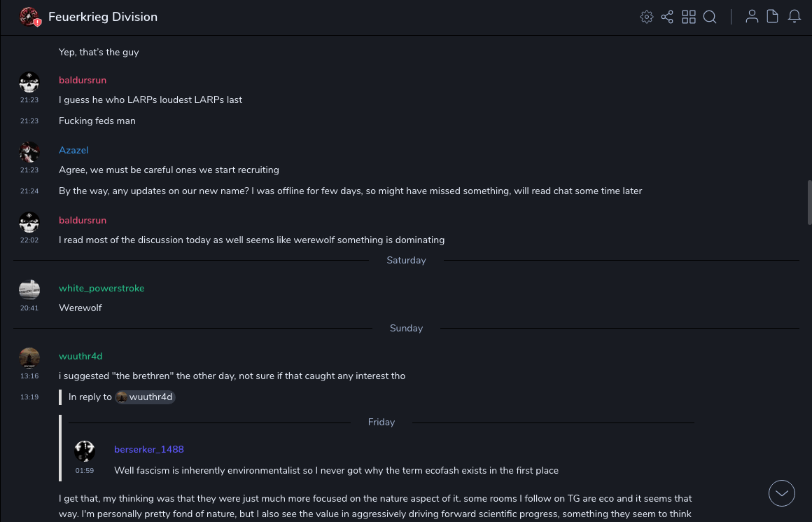This screenshot has height=522, width=812.
Task: Click the chat vertical scrollbar thumb
Action: point(809,203)
